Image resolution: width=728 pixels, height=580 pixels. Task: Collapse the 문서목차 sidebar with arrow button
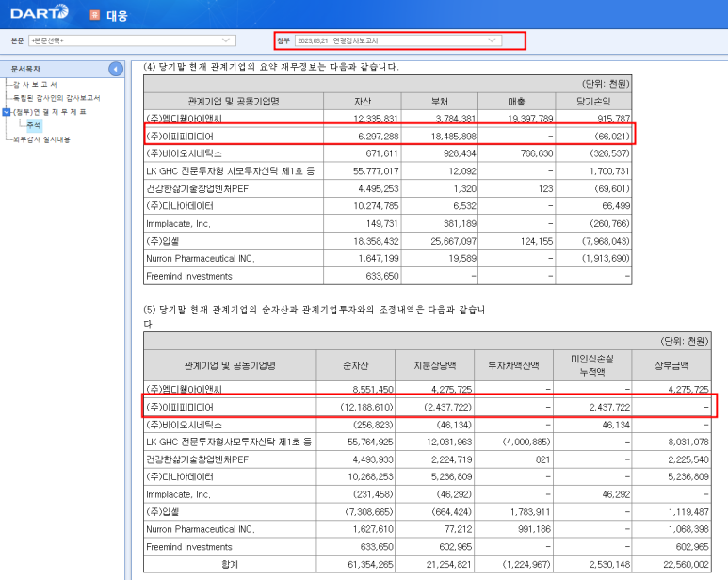[x=116, y=69]
